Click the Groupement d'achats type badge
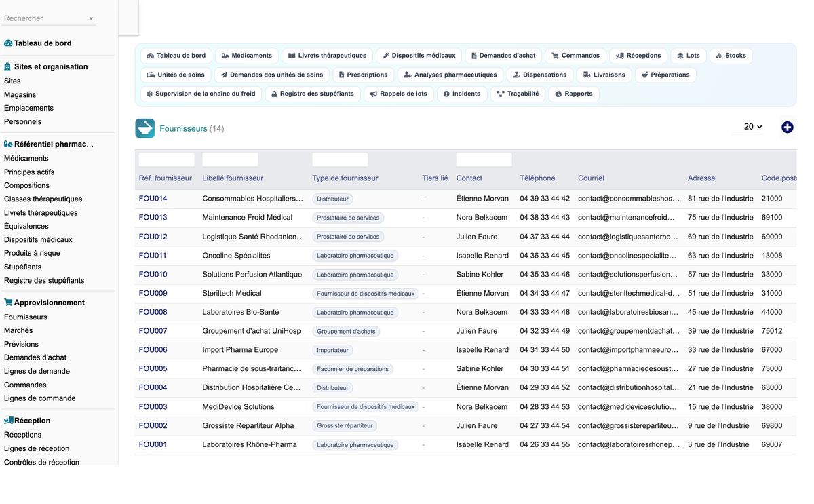 (346, 332)
